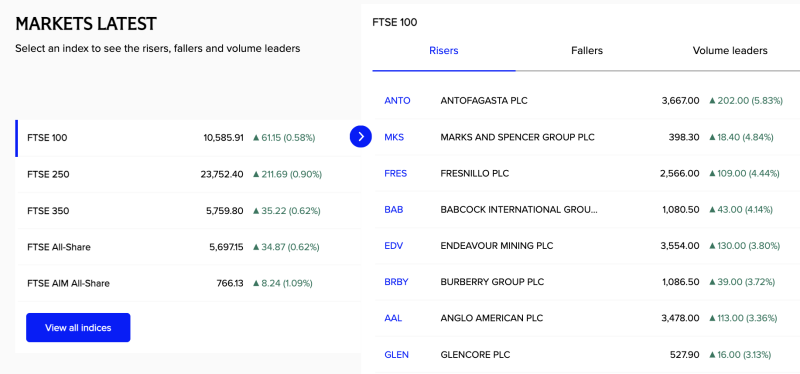This screenshot has height=374, width=800.
Task: Switch to the Risers tab
Action: [444, 51]
